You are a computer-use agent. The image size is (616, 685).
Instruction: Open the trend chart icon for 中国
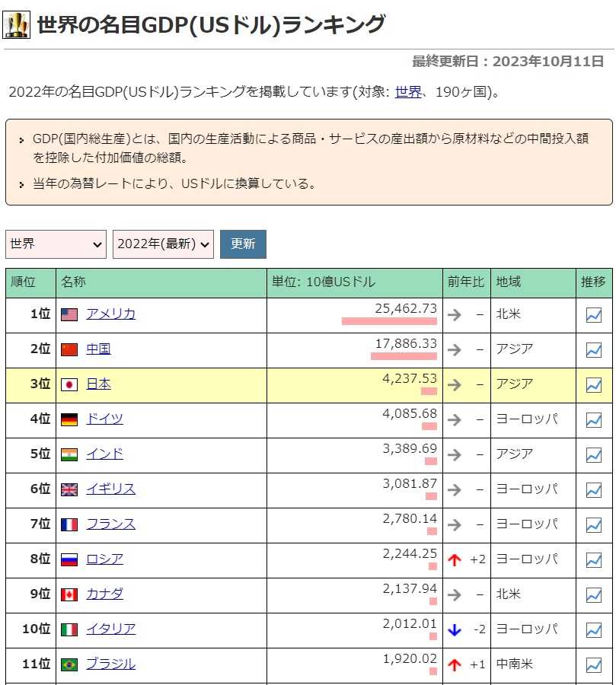pos(593,350)
